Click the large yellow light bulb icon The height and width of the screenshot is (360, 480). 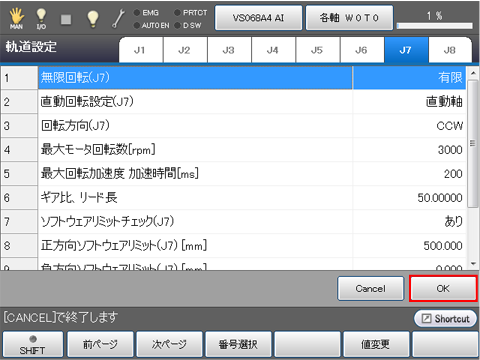click(x=93, y=18)
